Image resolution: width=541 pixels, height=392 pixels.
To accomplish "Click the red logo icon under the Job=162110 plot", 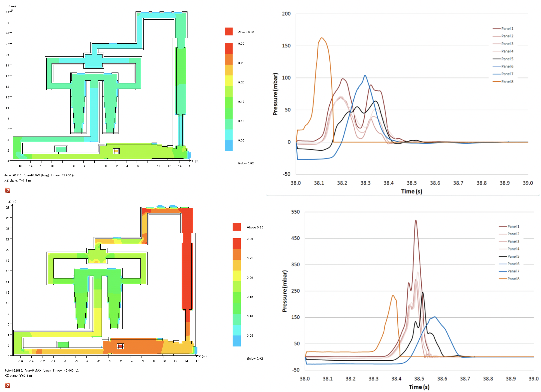I will [x=7, y=190].
